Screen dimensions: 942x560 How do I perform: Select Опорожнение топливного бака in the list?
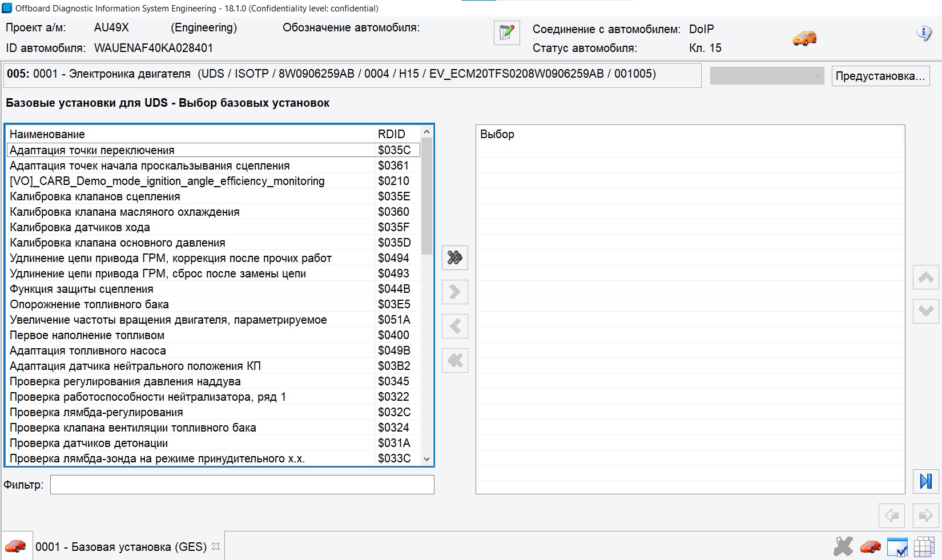89,304
